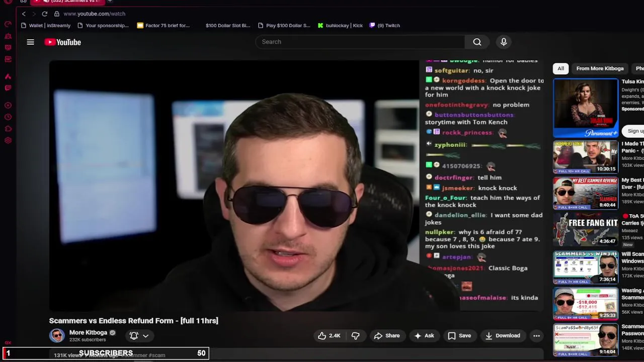The height and width of the screenshot is (362, 644).
Task: Open the Your sponsorship bookmark
Action: tap(103, 25)
